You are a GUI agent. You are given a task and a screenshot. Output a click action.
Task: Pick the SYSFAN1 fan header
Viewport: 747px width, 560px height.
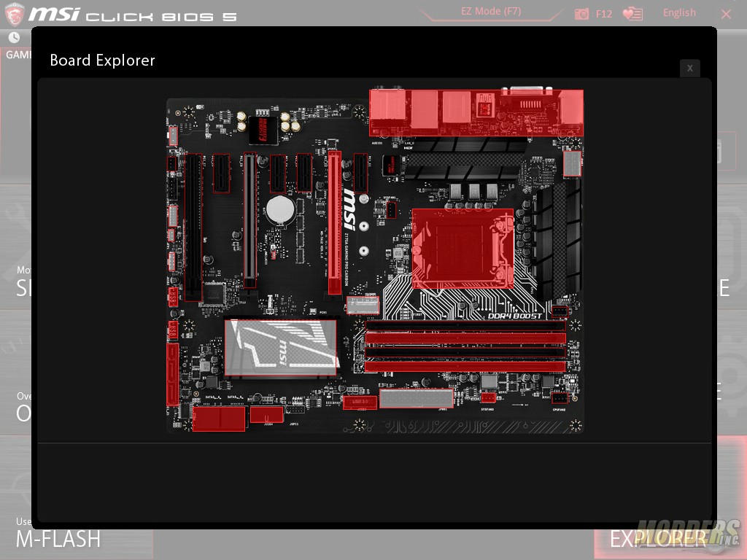click(391, 210)
